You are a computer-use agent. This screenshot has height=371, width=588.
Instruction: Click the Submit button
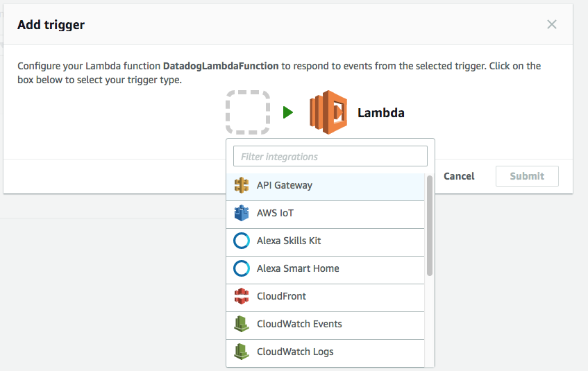tap(527, 176)
